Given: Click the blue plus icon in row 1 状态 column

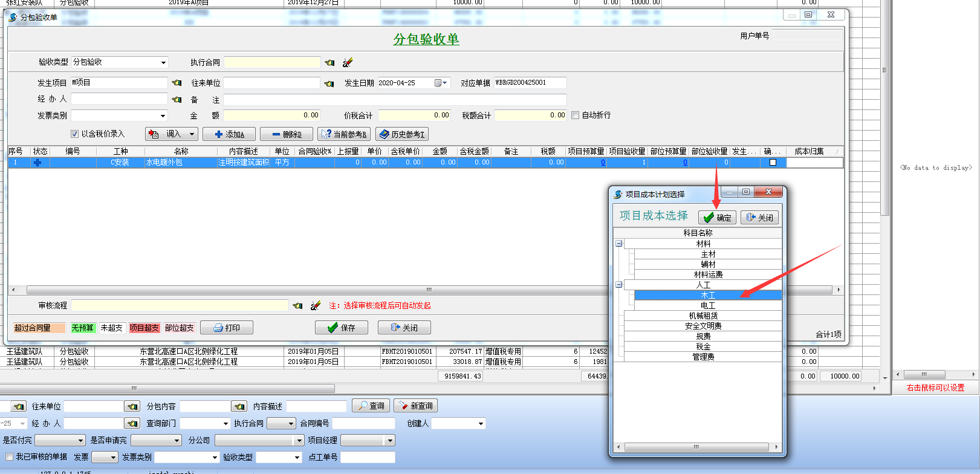Looking at the screenshot, I should click(x=37, y=163).
